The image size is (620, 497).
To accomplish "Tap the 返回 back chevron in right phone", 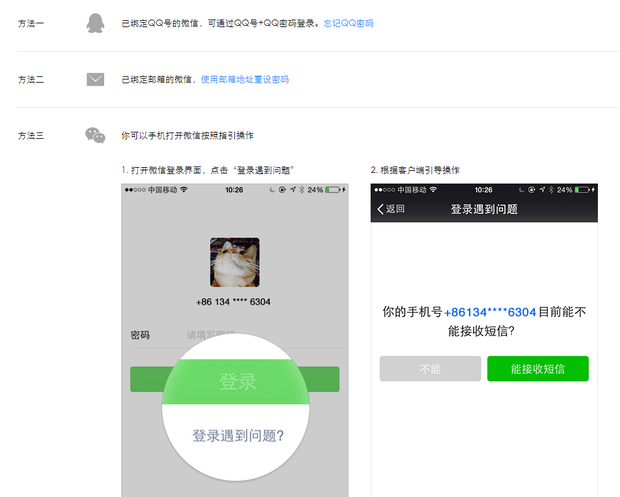I will click(380, 209).
